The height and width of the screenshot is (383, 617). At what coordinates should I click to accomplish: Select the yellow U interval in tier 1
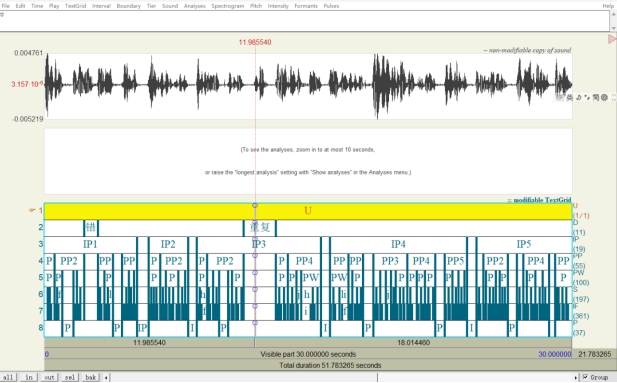tap(308, 211)
